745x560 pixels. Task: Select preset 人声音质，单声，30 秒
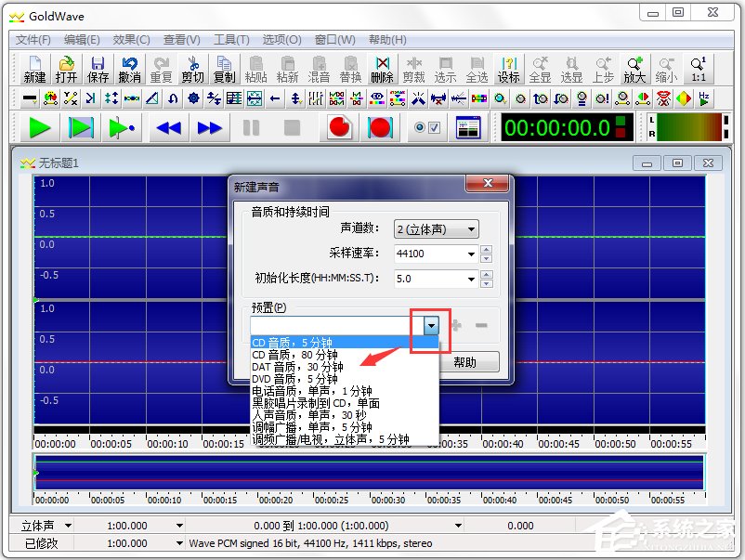pyautogui.click(x=345, y=415)
